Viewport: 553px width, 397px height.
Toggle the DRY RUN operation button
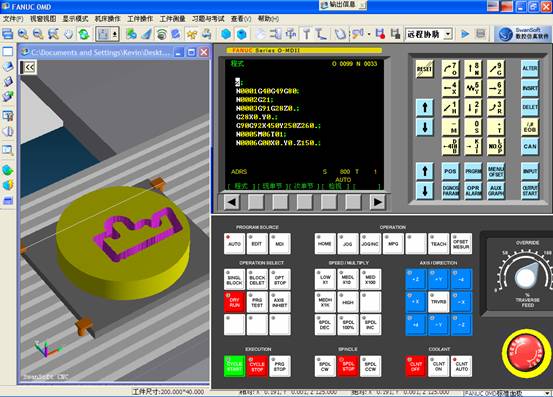[234, 302]
